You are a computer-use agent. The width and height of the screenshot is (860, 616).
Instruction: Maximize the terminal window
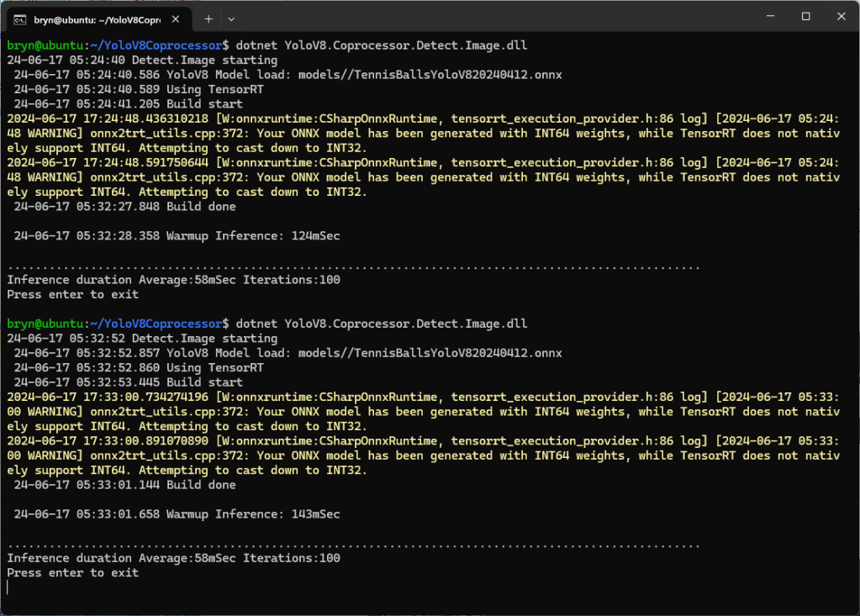pyautogui.click(x=805, y=17)
